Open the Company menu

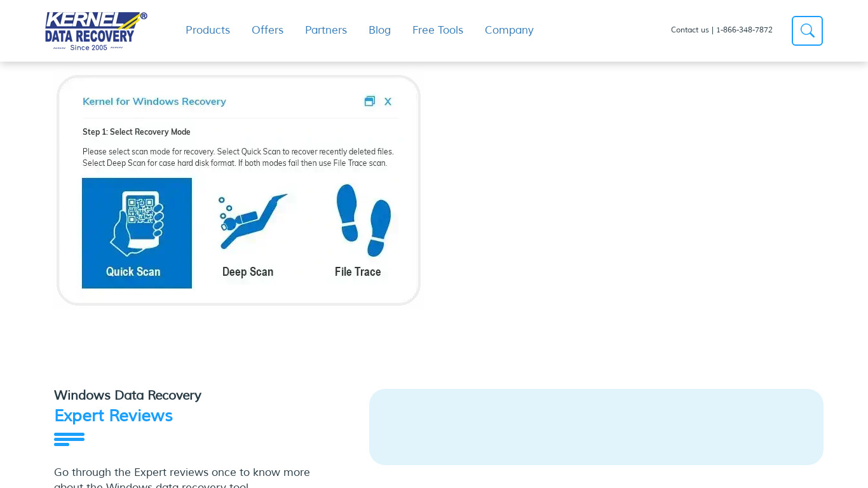[x=509, y=30]
